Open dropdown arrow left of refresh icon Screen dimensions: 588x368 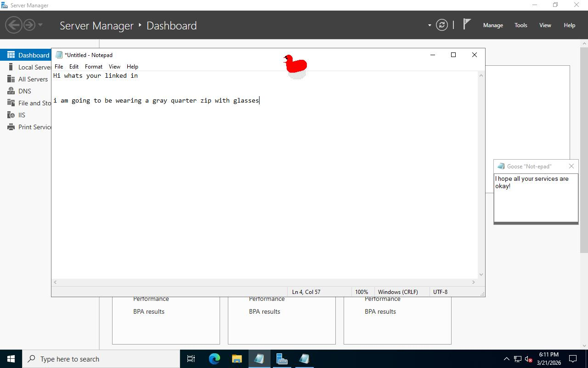click(430, 25)
